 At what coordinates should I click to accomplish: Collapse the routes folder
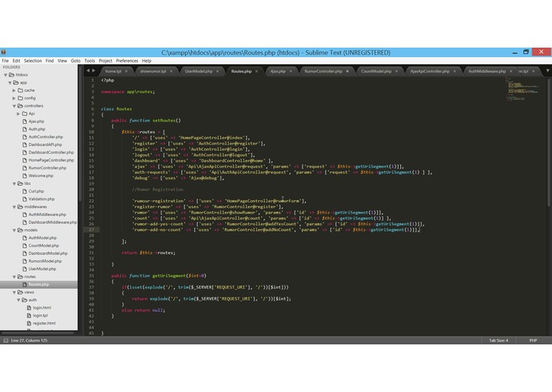pos(14,277)
